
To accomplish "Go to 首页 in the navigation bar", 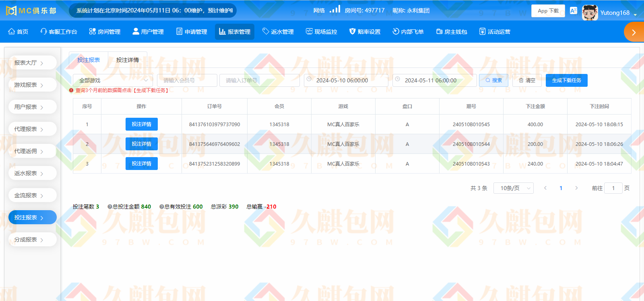I will point(18,32).
